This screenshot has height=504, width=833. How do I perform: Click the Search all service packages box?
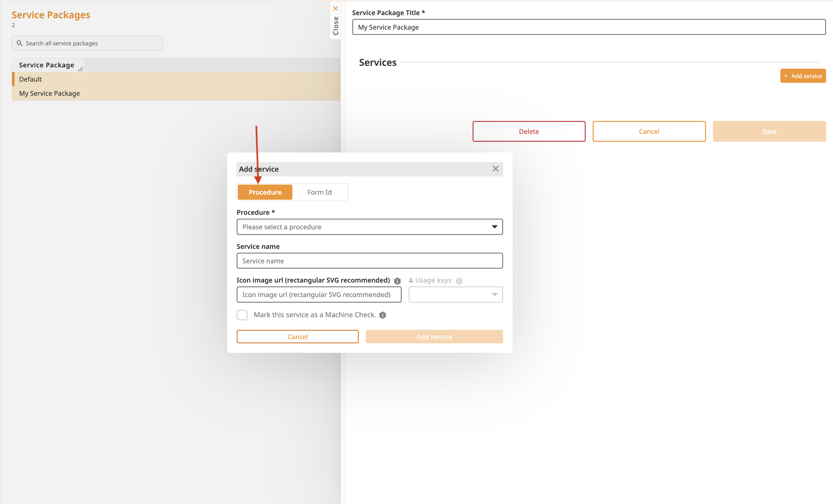pos(91,43)
